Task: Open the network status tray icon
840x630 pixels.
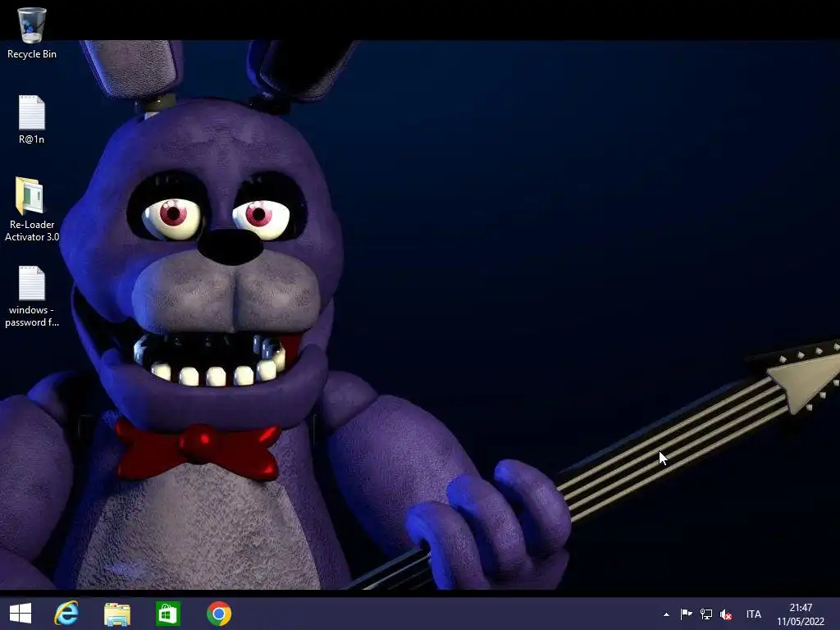Action: click(x=706, y=614)
